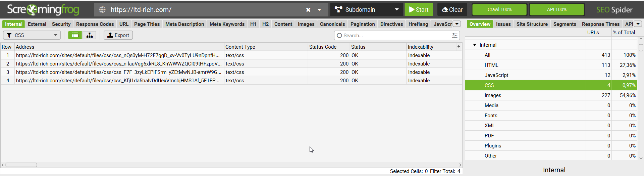Click the Clear button
The width and height of the screenshot is (644, 176).
tap(452, 9)
